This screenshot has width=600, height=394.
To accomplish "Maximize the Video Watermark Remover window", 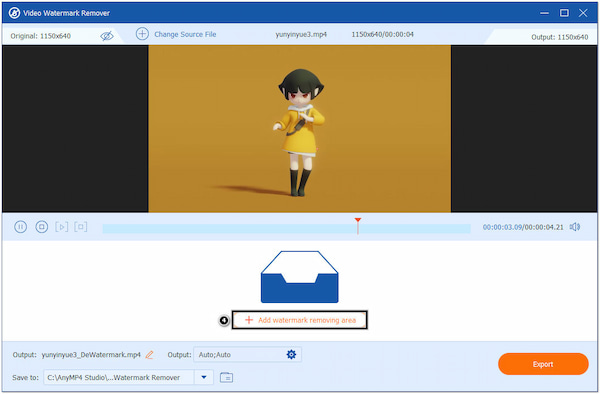I will click(564, 13).
